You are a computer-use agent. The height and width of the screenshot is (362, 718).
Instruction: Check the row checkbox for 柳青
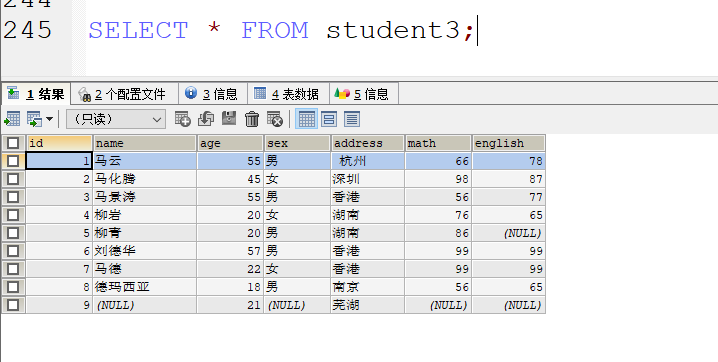click(x=13, y=233)
